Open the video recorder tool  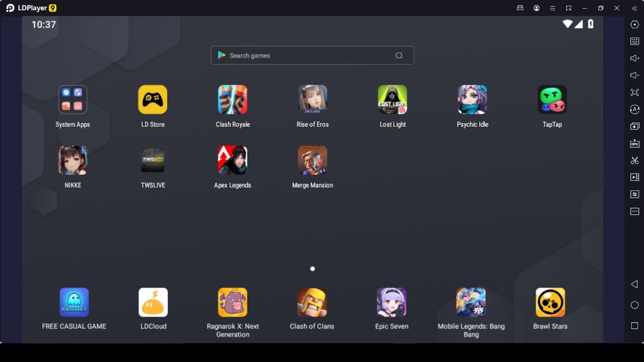(635, 177)
